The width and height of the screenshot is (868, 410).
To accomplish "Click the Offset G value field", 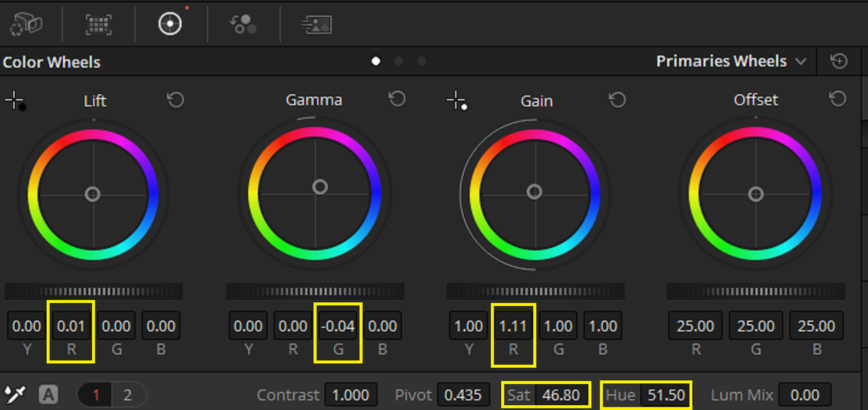I will pos(756,326).
